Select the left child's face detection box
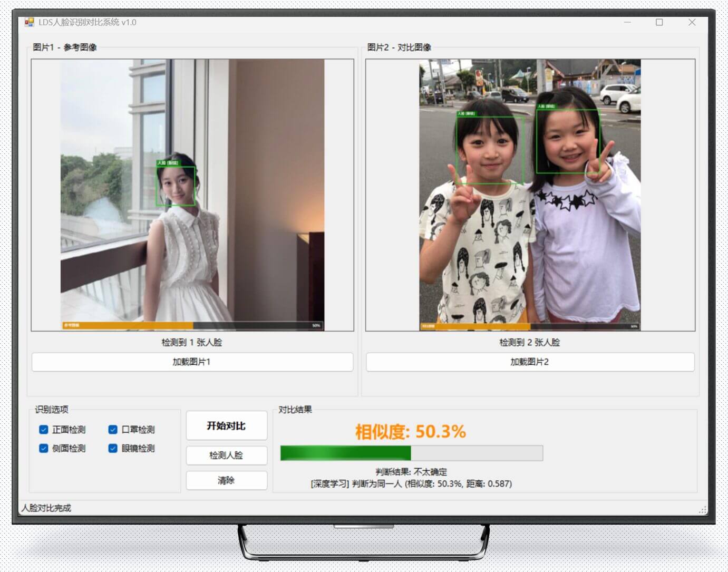Viewport: 728px width, 572px height. [490, 150]
